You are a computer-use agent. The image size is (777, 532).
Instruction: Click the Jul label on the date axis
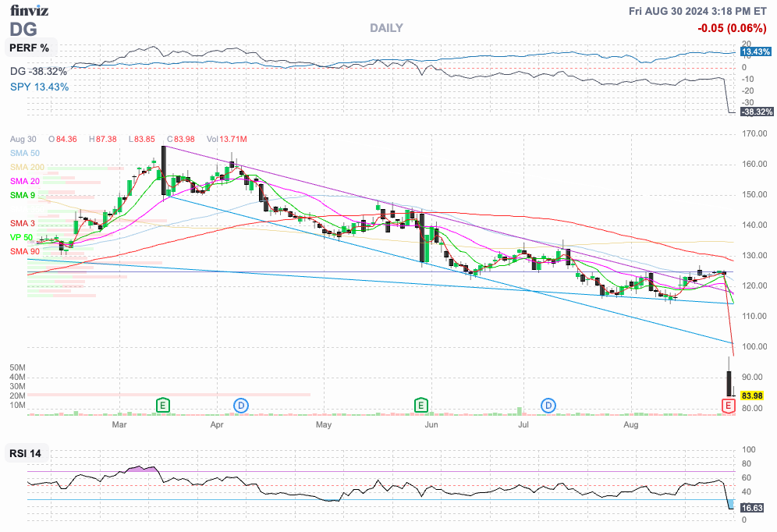tap(523, 424)
